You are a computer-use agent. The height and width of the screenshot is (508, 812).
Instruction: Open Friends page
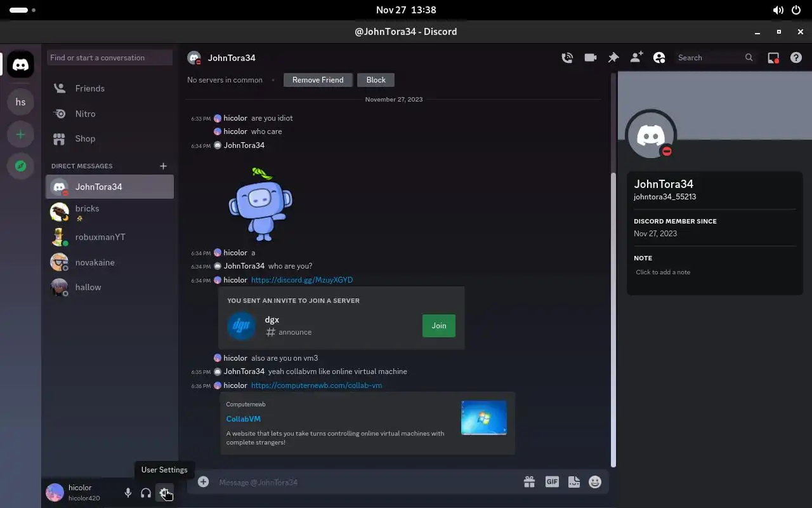(110, 88)
